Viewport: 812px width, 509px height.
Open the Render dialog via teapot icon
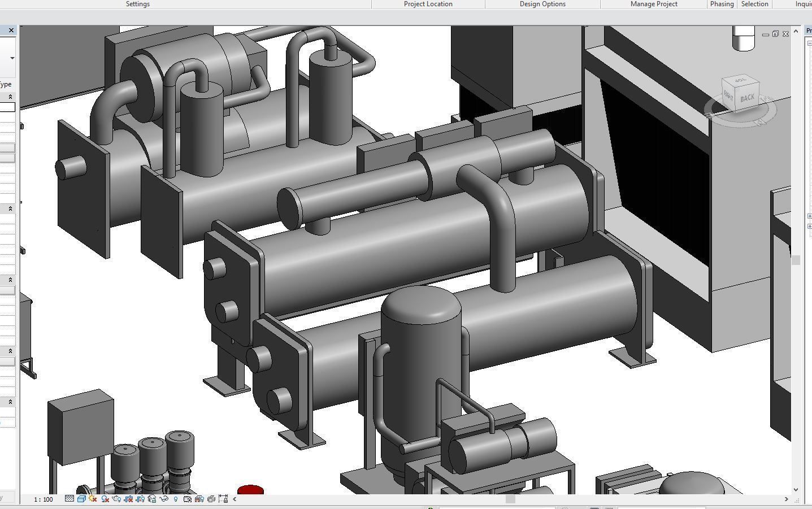tap(116, 499)
